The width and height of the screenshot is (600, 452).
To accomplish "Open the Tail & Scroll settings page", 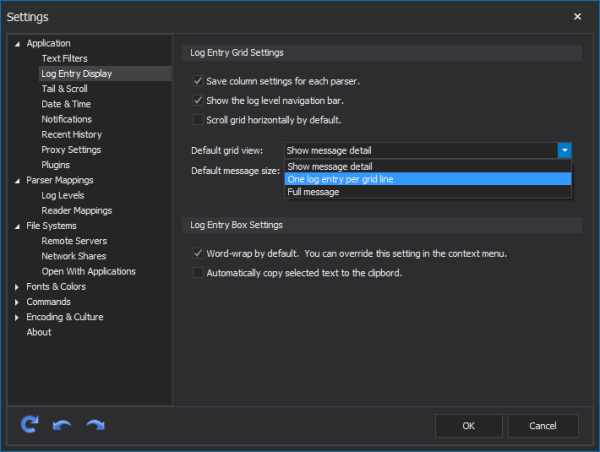I will 64,89.
